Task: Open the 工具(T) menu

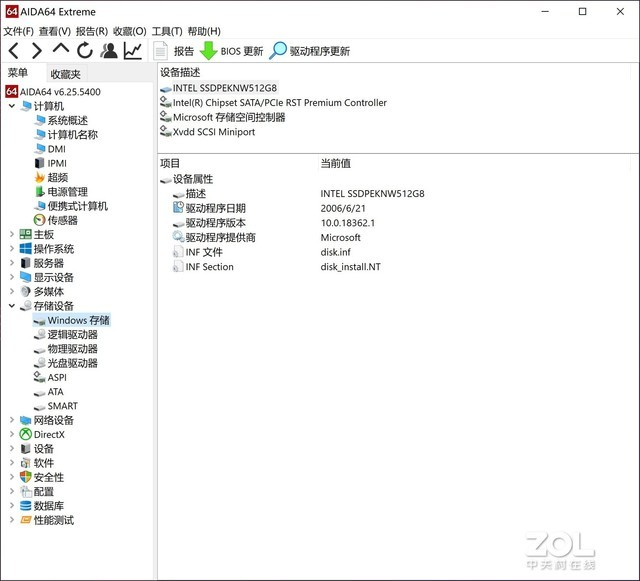Action: (167, 31)
